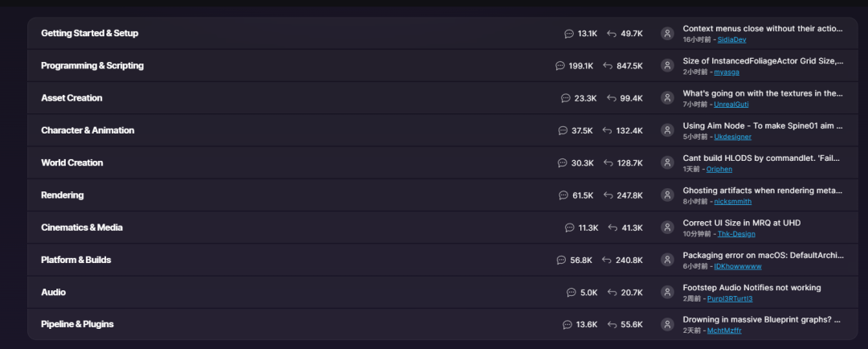Click the user avatar beside Programming & Scripting post
The height and width of the screenshot is (349, 868).
click(667, 65)
